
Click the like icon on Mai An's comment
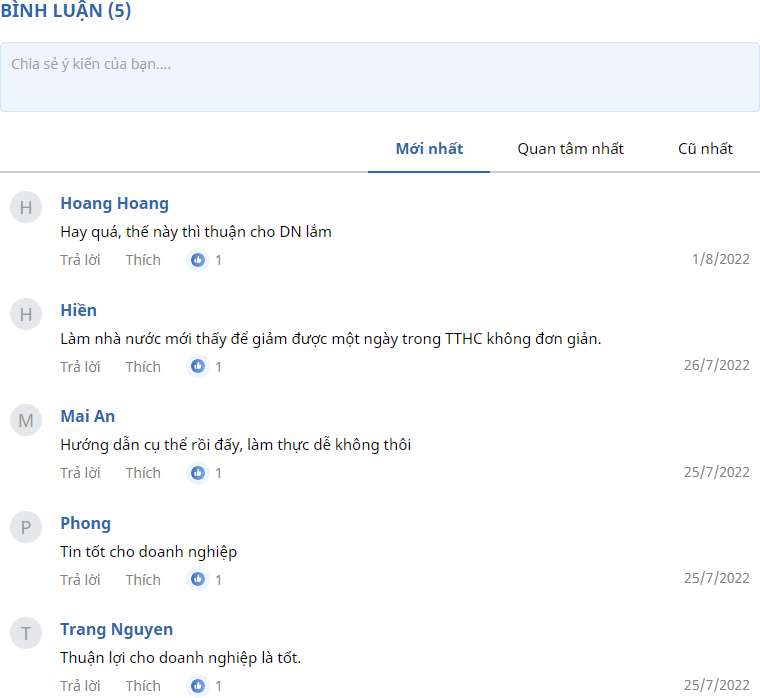(198, 473)
